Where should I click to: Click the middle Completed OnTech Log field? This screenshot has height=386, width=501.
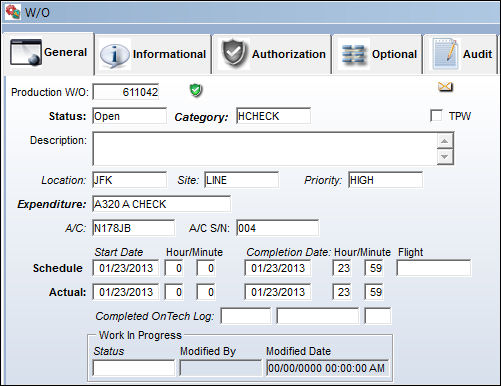pyautogui.click(x=318, y=316)
